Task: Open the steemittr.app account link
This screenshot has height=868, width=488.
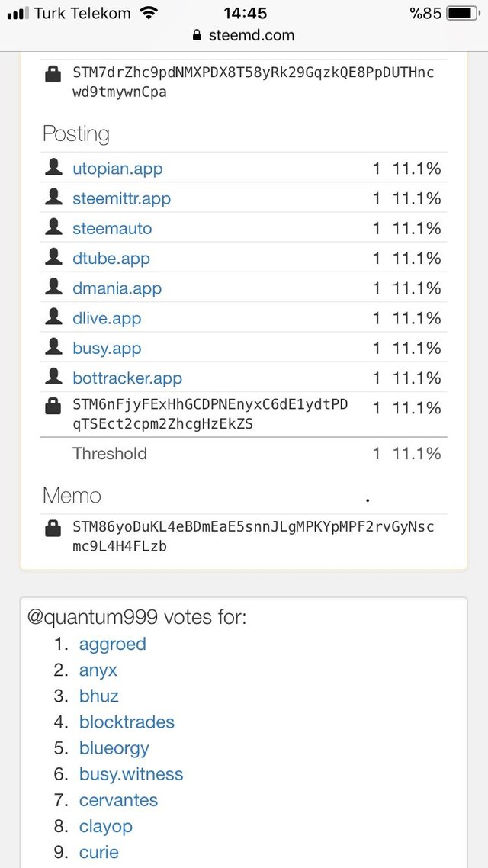Action: [121, 198]
